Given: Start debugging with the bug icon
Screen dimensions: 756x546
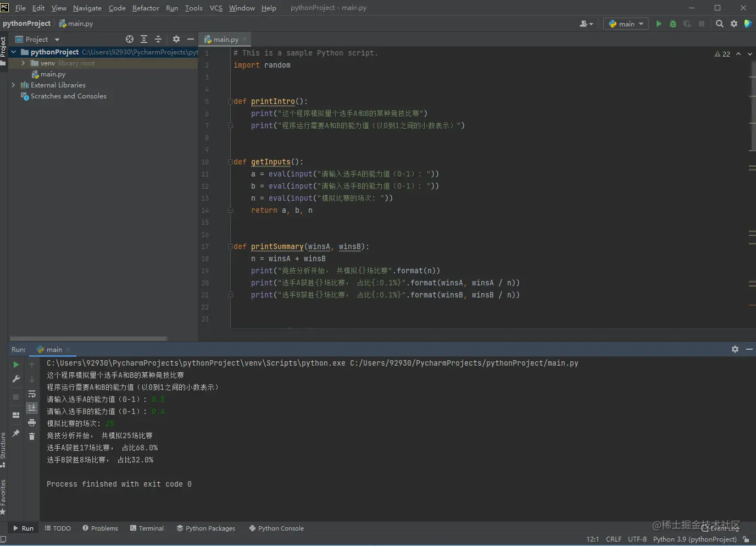Looking at the screenshot, I should click(673, 24).
